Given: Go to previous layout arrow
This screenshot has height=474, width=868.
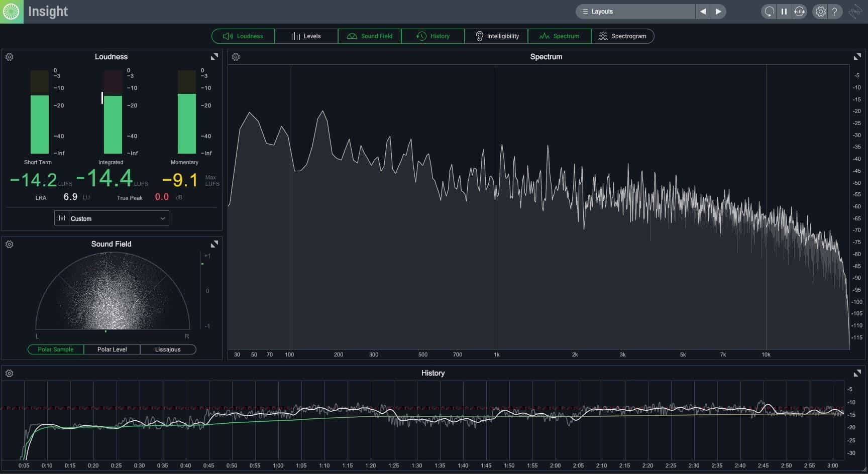Looking at the screenshot, I should coord(703,12).
